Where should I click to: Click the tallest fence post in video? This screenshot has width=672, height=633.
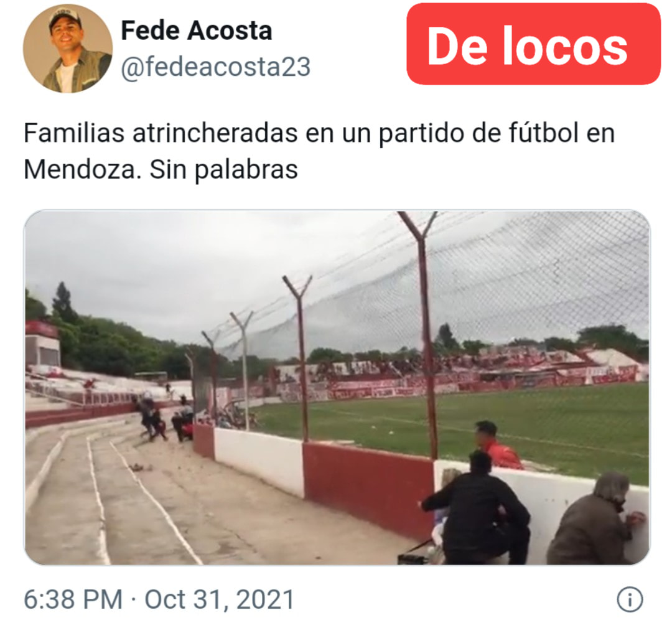point(422,335)
